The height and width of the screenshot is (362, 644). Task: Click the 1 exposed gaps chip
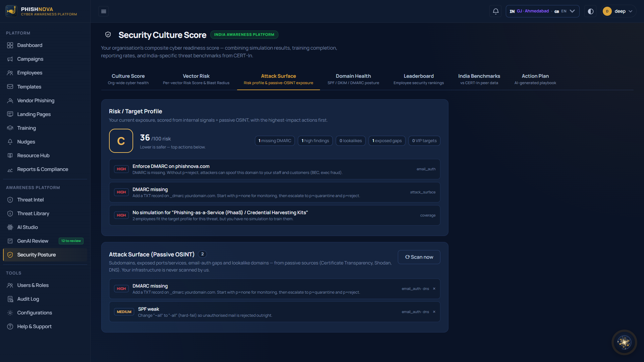[387, 141]
